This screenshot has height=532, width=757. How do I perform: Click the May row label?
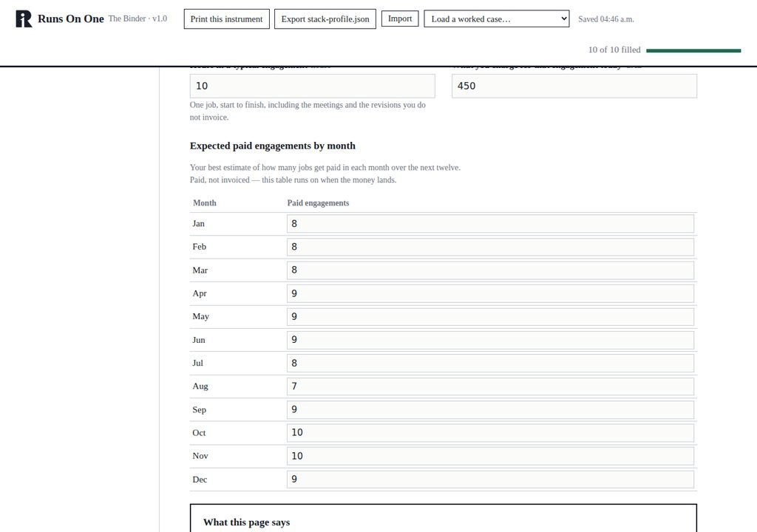click(x=201, y=317)
